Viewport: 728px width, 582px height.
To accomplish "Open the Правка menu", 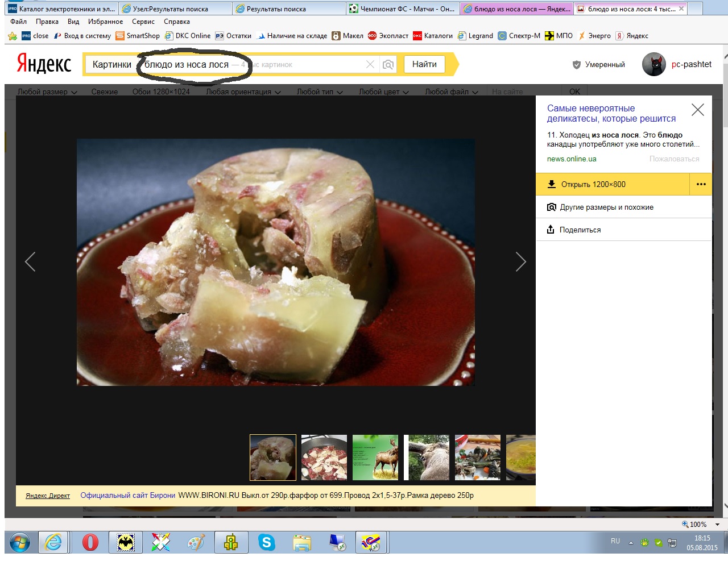I will coord(47,22).
